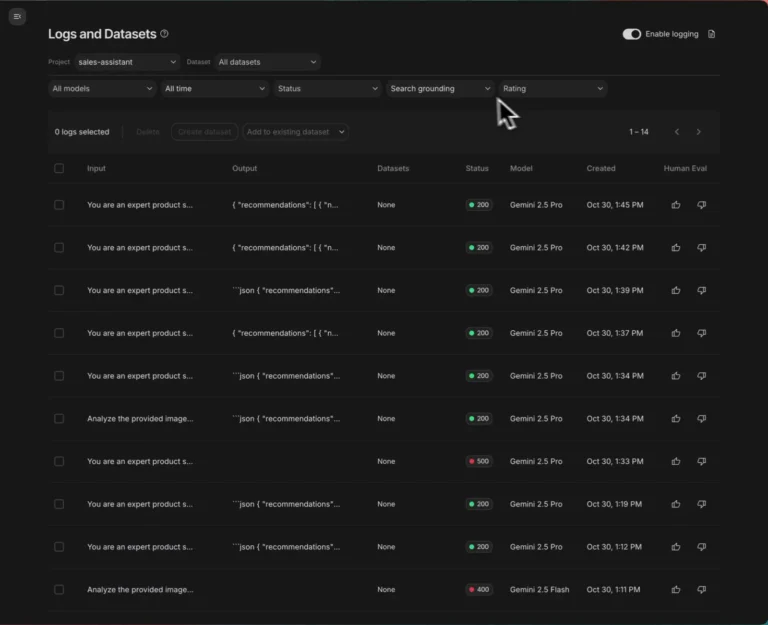The height and width of the screenshot is (625, 768).
Task: Click the Delete button
Action: 147,132
